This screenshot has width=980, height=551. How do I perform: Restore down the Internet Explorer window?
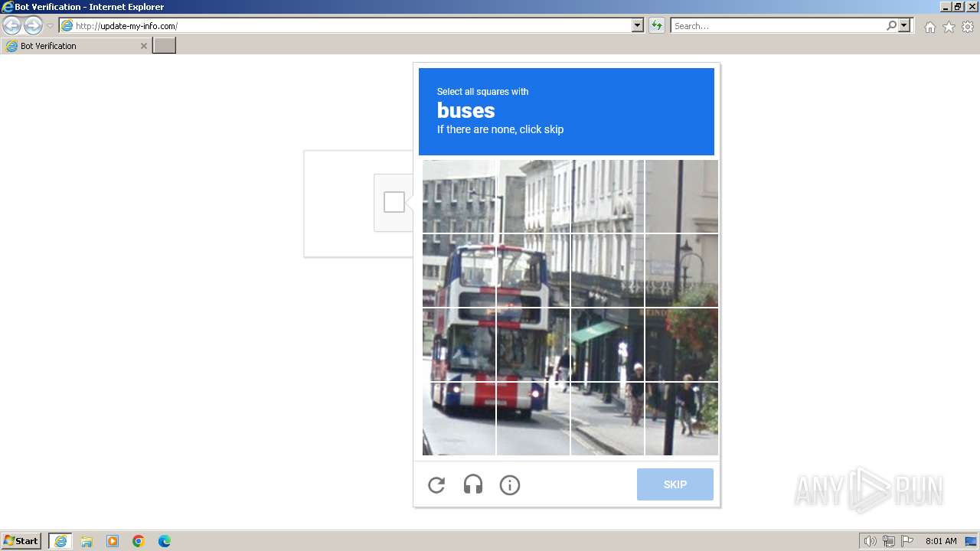(x=958, y=7)
